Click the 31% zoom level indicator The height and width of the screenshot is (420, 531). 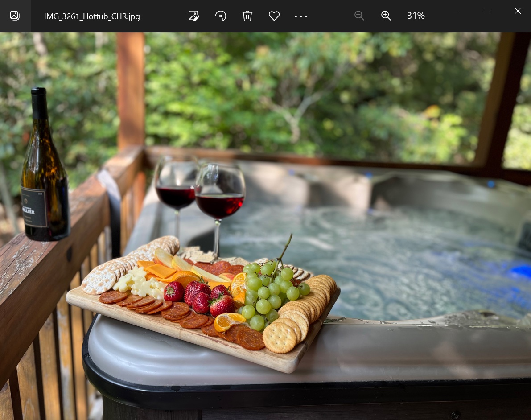click(416, 16)
